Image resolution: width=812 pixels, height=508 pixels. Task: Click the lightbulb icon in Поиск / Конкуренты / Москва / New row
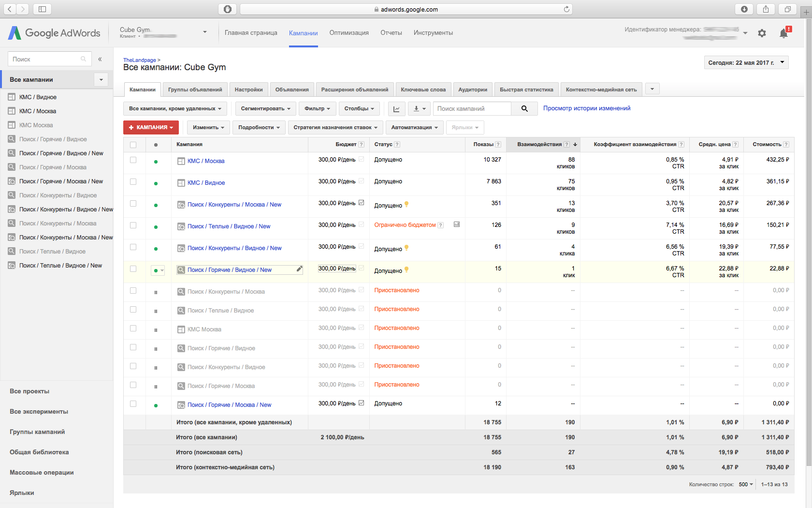406,204
